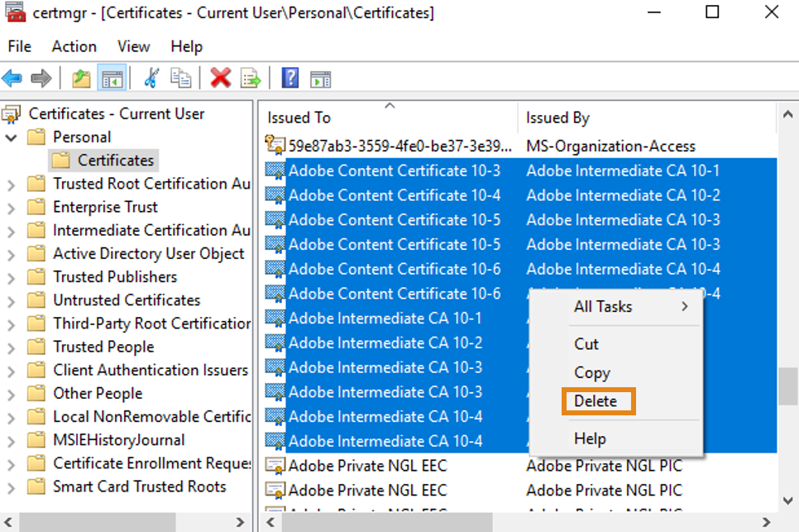
Task: Click the Up one level folder icon
Action: [81, 79]
